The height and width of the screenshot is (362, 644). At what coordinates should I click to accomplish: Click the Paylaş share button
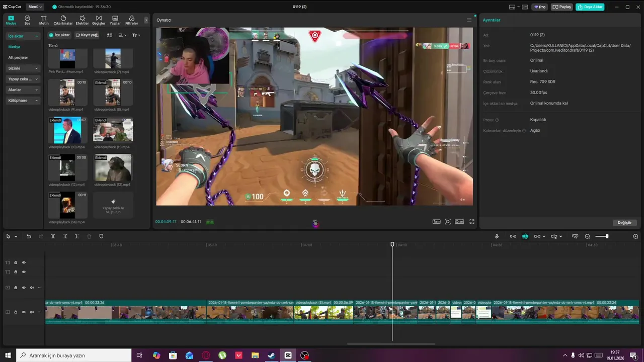[562, 7]
